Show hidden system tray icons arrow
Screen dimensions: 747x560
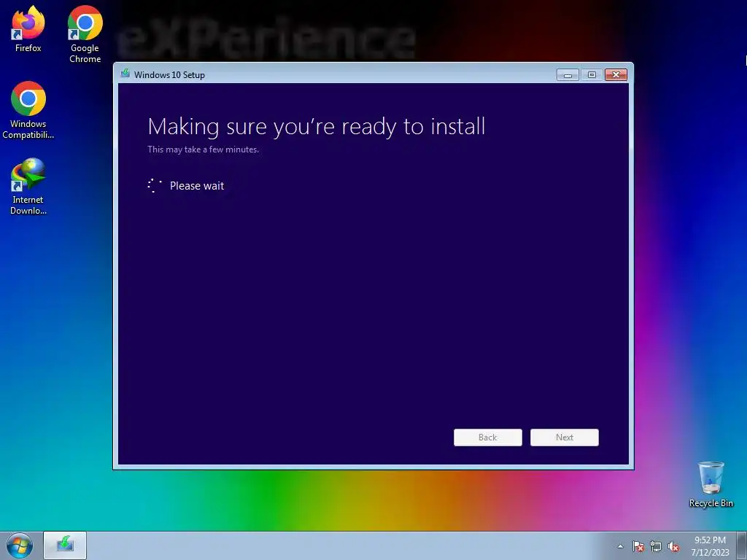click(620, 546)
